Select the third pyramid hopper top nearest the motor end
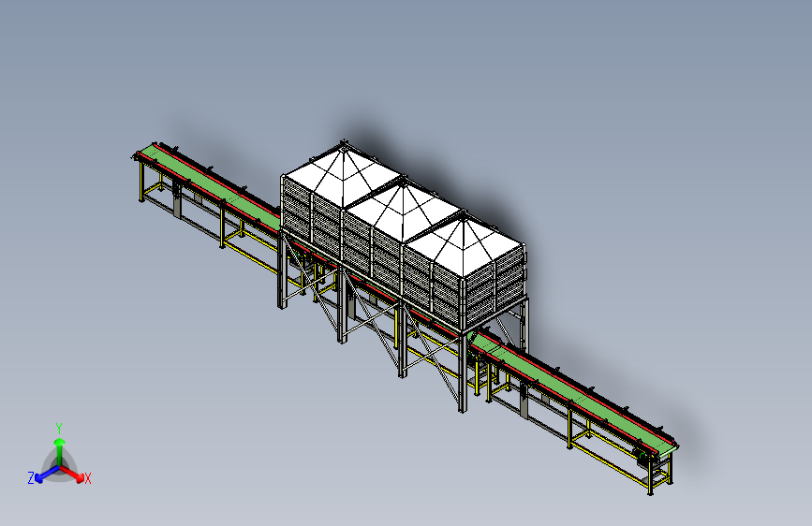The width and height of the screenshot is (812, 526). coord(464,246)
